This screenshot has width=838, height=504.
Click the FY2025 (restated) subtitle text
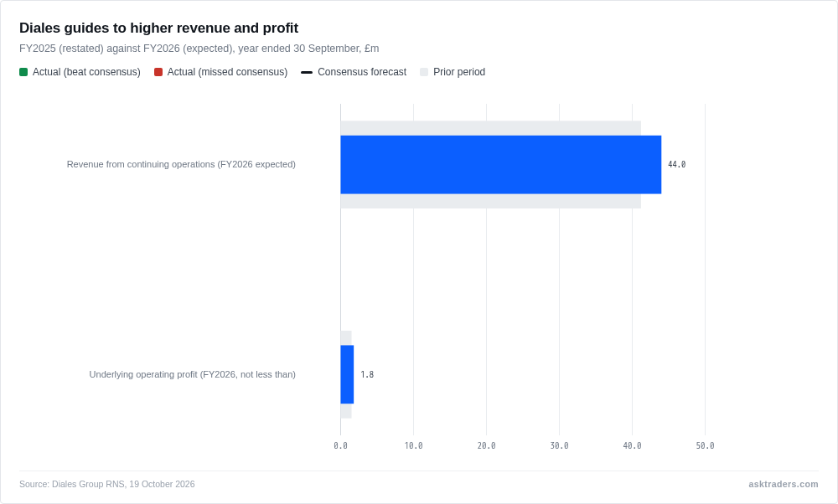(199, 49)
